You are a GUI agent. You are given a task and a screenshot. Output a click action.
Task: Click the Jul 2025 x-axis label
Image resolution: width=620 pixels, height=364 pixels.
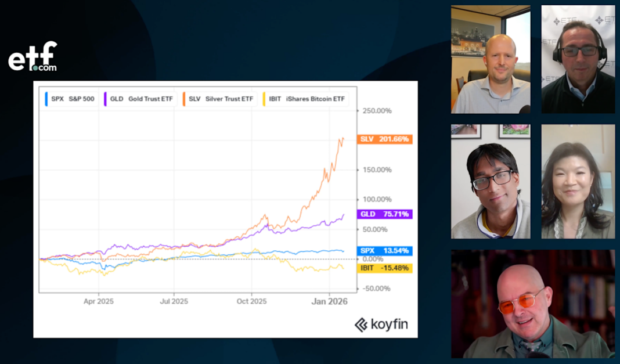174,301
